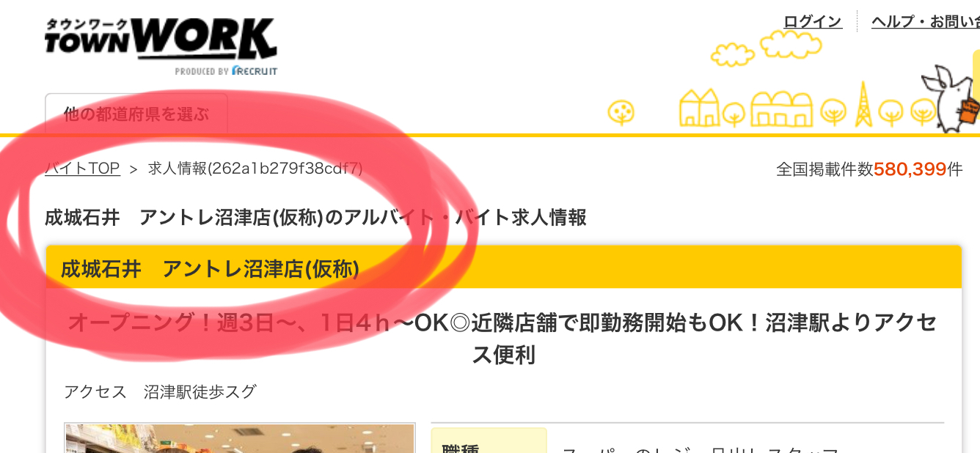Click the arched building illustration

point(782,109)
